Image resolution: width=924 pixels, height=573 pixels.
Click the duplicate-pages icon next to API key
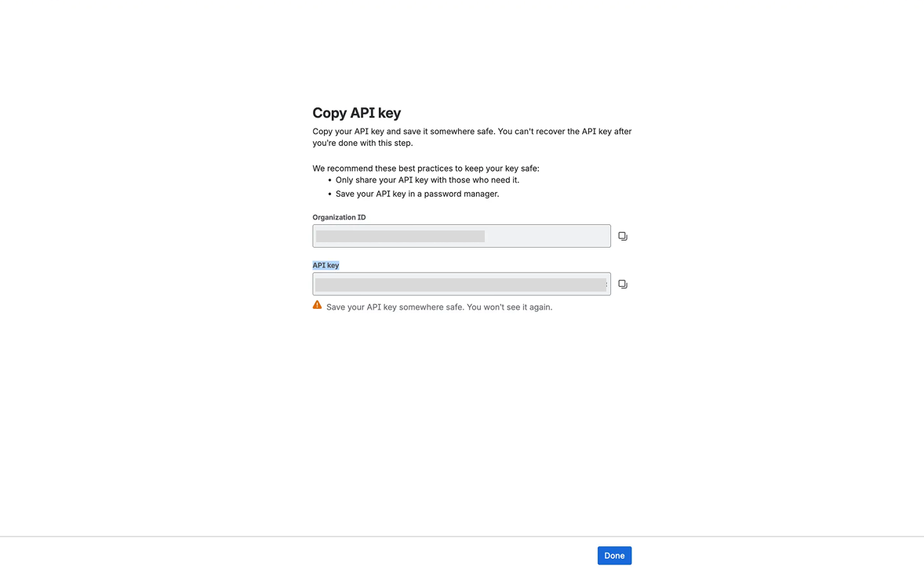(622, 284)
